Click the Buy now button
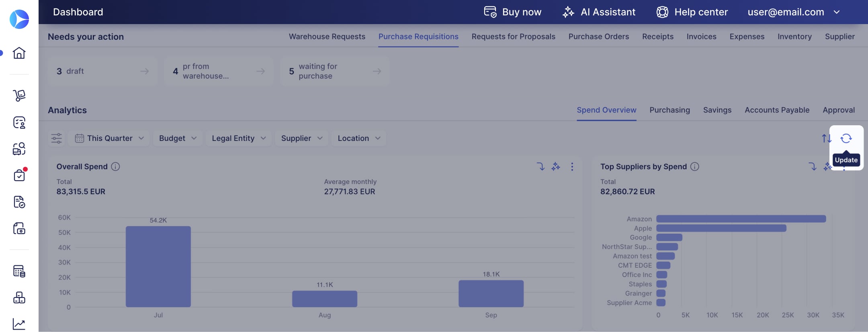 pyautogui.click(x=512, y=12)
